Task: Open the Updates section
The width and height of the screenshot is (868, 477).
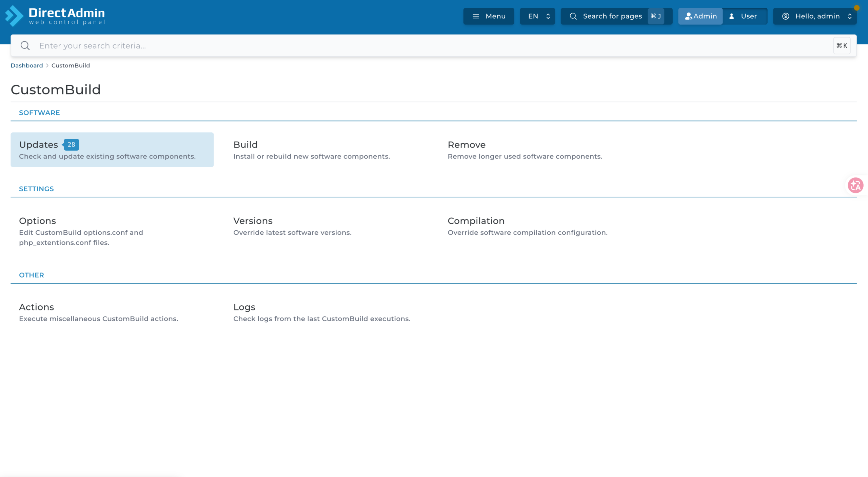Action: coord(112,150)
